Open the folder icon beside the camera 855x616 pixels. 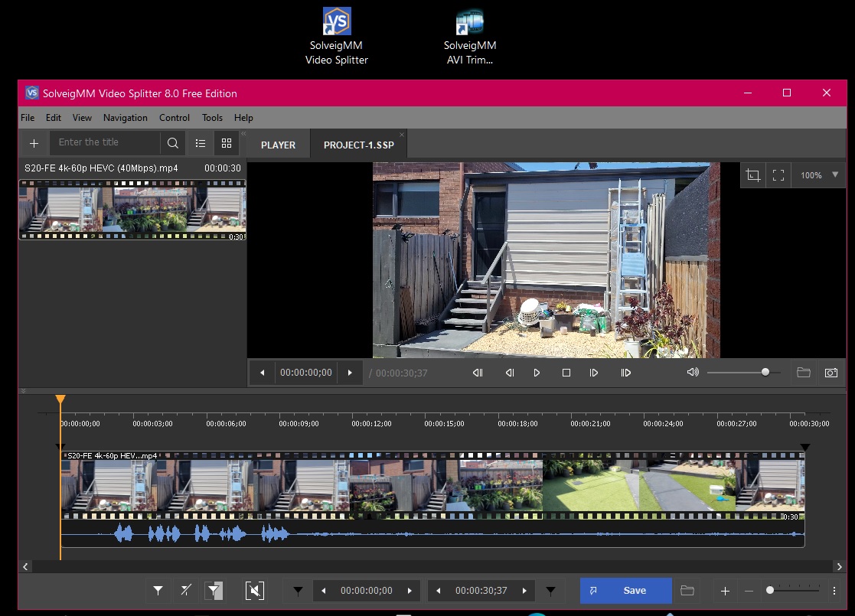tap(803, 373)
